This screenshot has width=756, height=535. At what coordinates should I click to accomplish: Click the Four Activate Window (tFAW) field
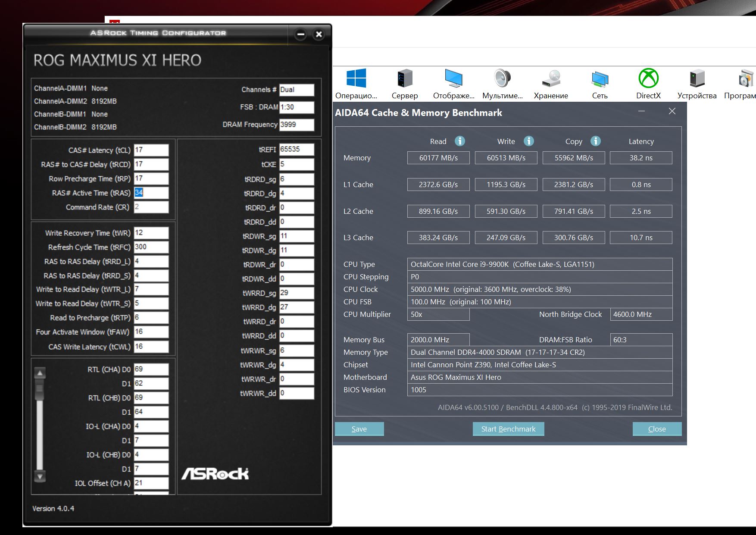point(151,332)
